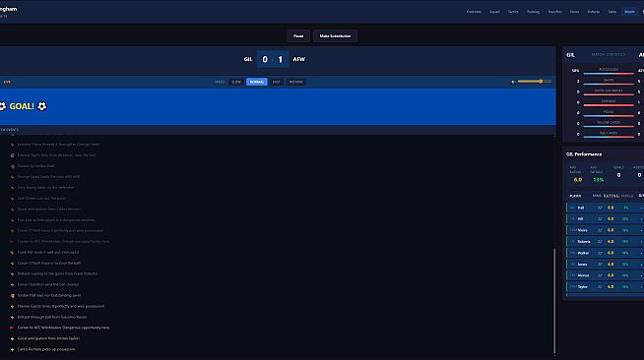Click the GIL Performance heading
The width and height of the screenshot is (644, 360).
(584, 154)
